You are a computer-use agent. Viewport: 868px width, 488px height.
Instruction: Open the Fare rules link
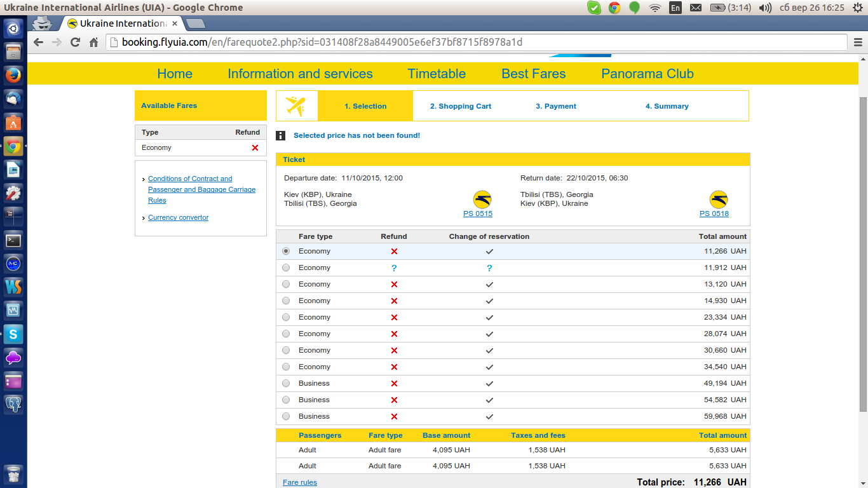[300, 482]
